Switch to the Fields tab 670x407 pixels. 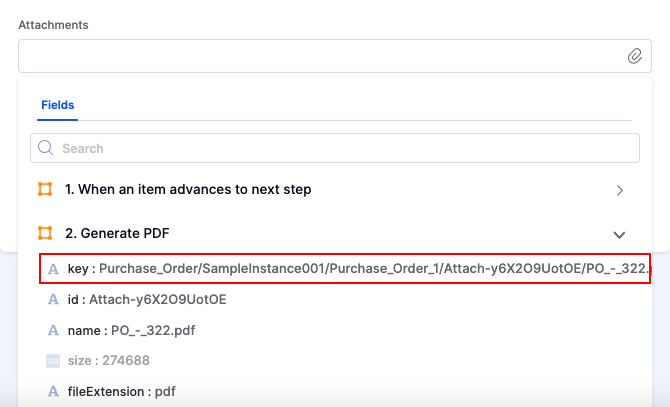tap(57, 105)
